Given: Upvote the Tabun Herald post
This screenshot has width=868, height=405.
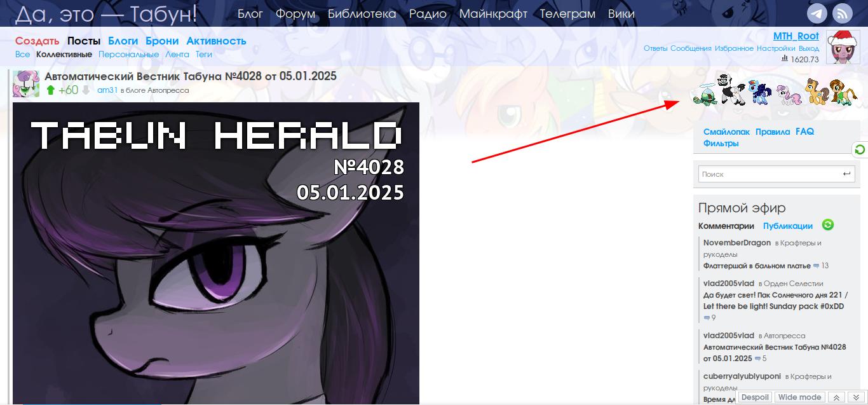Looking at the screenshot, I should click(51, 90).
